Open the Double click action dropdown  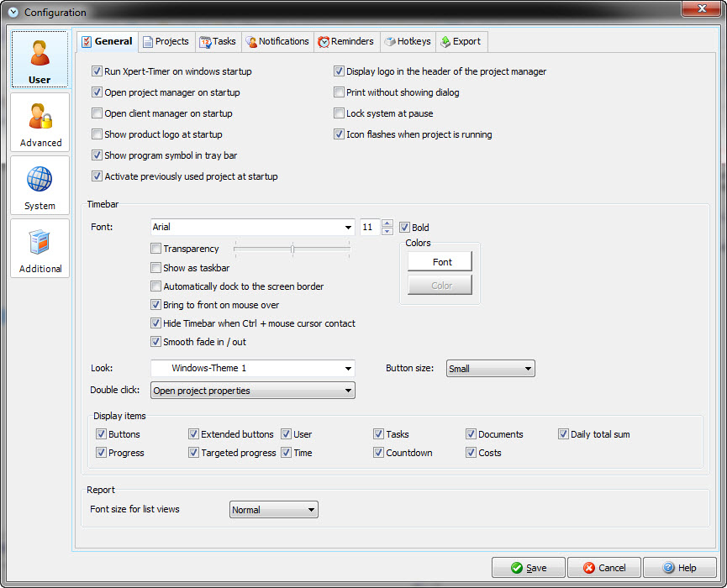[x=253, y=390]
